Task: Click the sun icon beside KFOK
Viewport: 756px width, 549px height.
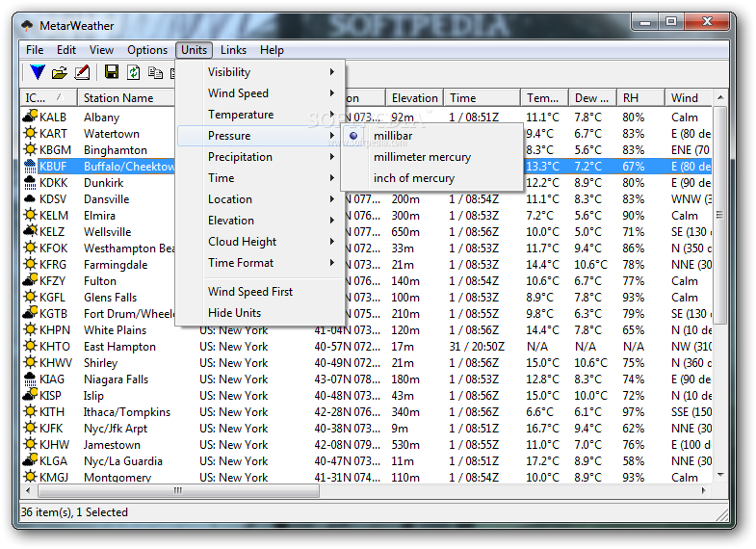Action: 30,248
